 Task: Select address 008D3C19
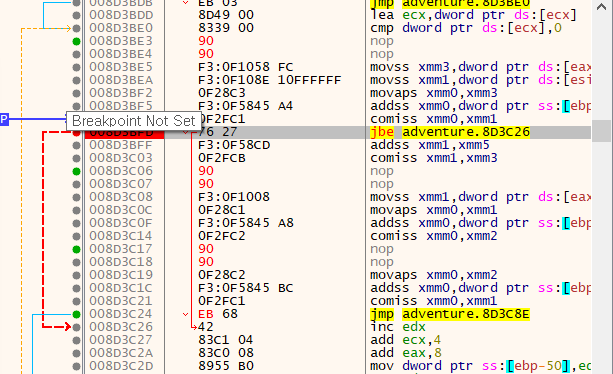121,275
